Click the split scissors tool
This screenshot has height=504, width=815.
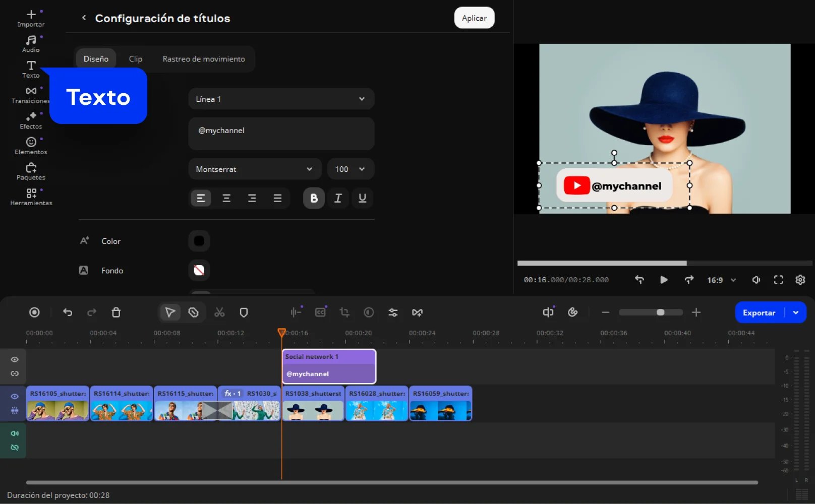[219, 312]
